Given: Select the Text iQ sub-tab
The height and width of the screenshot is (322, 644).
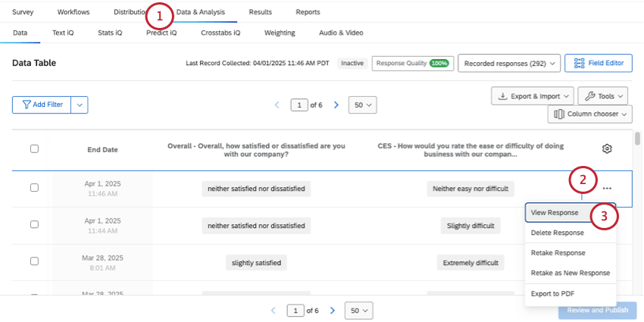Looking at the screenshot, I should pos(63,33).
